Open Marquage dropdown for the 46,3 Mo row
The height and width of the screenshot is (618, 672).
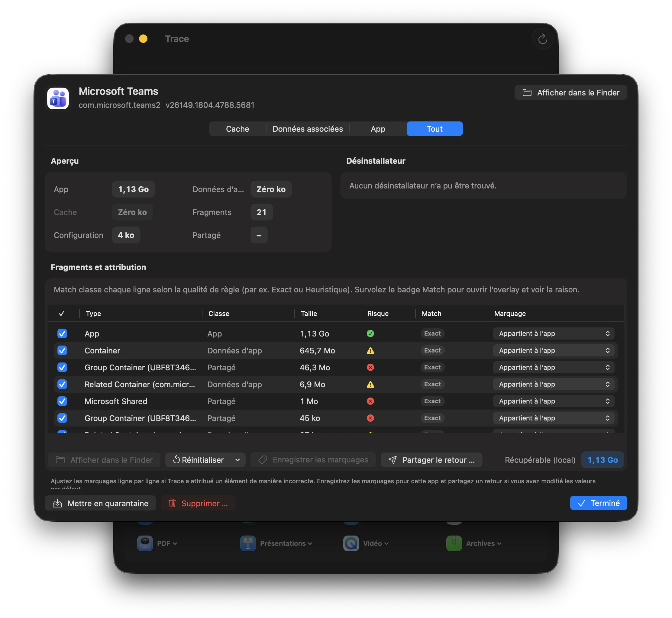[554, 367]
